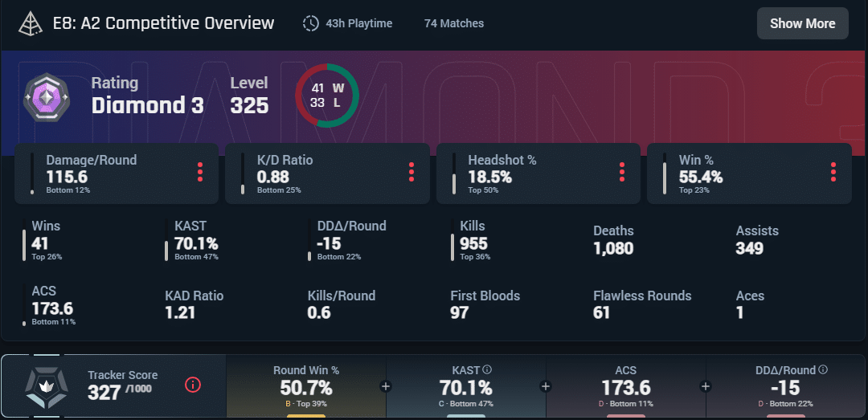Click the KAST 70.1% score tile

(x=466, y=386)
